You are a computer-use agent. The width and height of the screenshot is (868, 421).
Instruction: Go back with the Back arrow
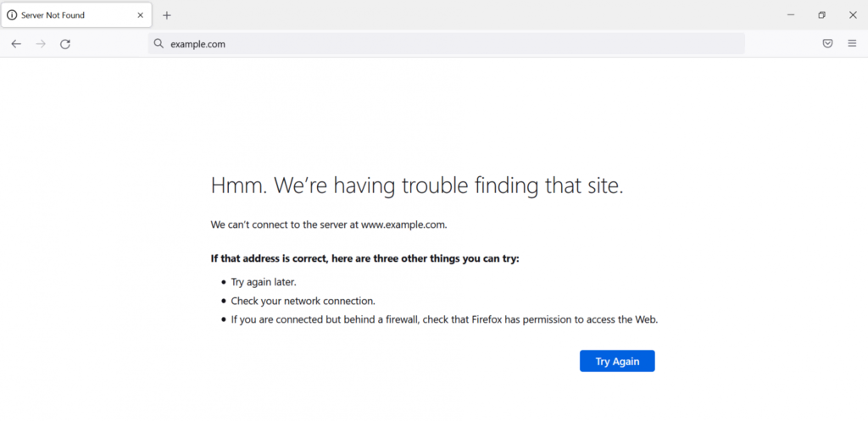pos(16,44)
